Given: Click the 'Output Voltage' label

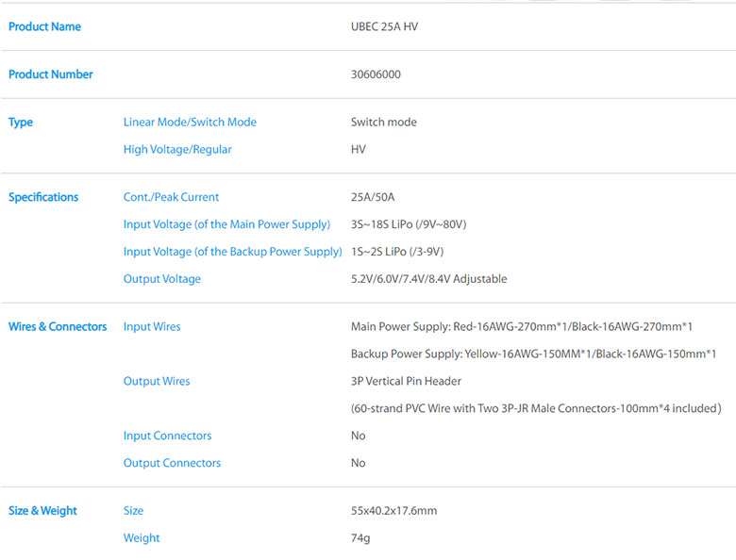Looking at the screenshot, I should (162, 279).
